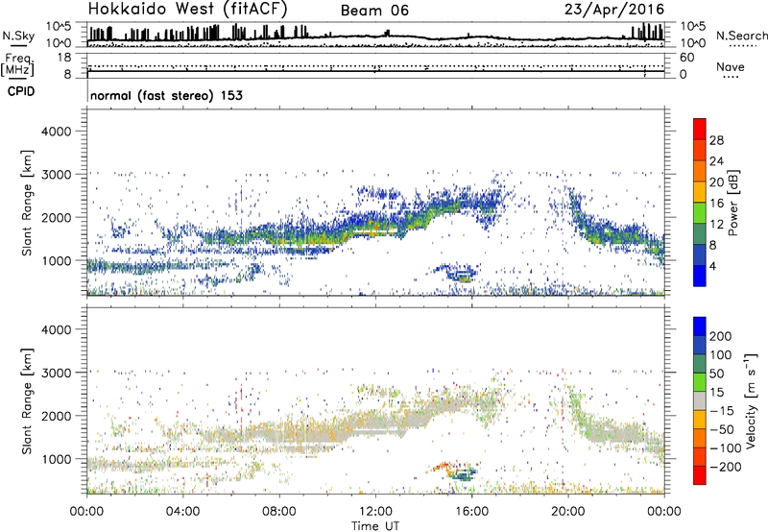The width and height of the screenshot is (768, 532).
Task: Click the red top segment of Power color bar
Action: 700,129
